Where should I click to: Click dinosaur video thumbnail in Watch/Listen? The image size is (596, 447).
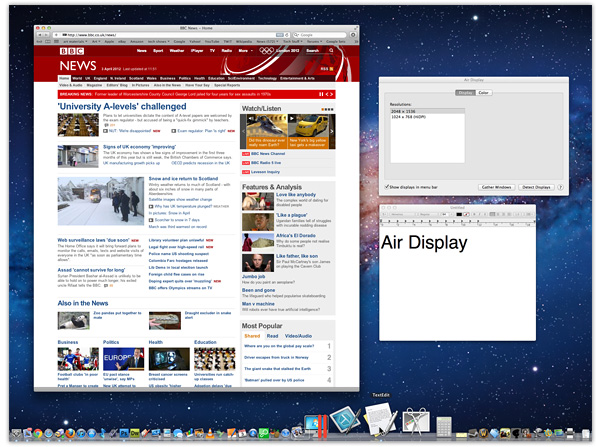pyautogui.click(x=267, y=131)
